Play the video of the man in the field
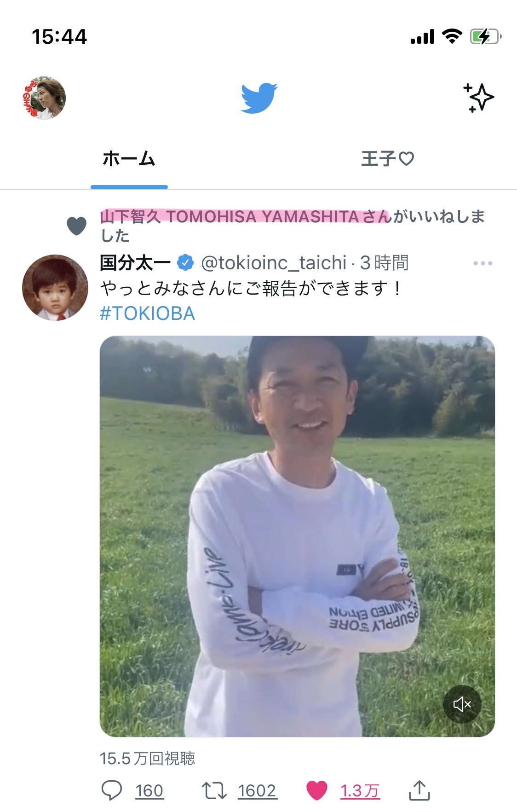Screen dimensions: 517x812 [297, 536]
